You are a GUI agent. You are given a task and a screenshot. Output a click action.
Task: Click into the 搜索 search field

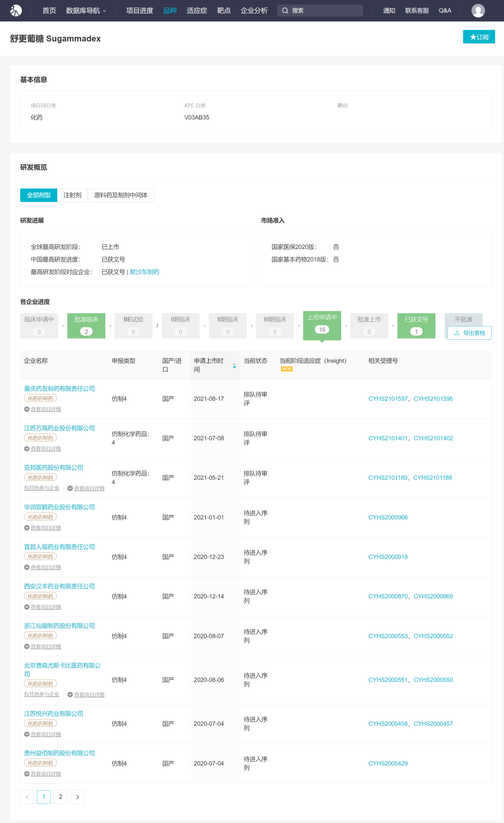coord(324,11)
